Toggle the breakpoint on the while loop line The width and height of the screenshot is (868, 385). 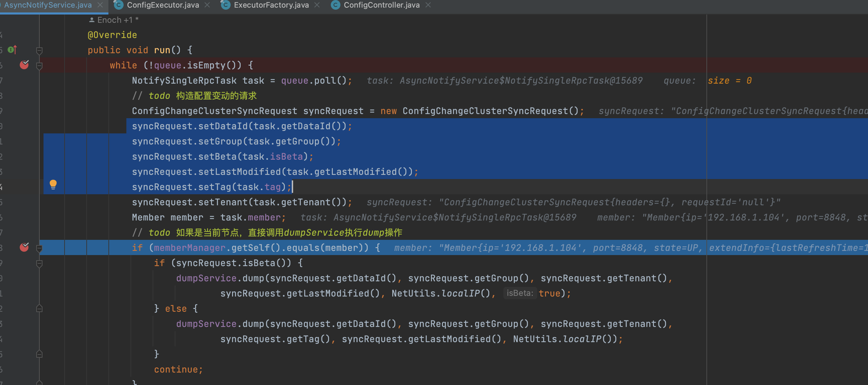pos(24,65)
